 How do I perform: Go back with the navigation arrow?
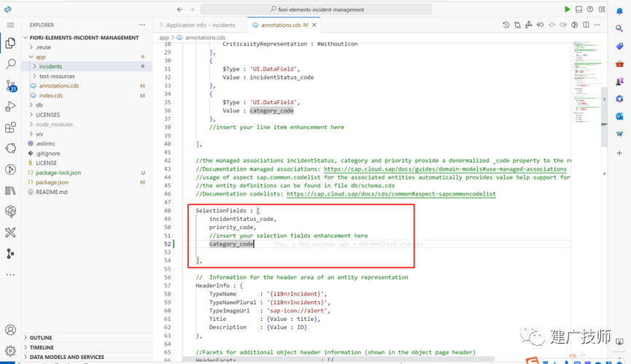pos(180,9)
